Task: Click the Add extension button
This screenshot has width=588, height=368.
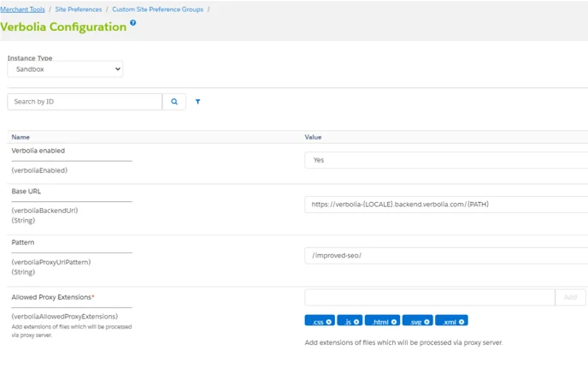Action: click(570, 298)
